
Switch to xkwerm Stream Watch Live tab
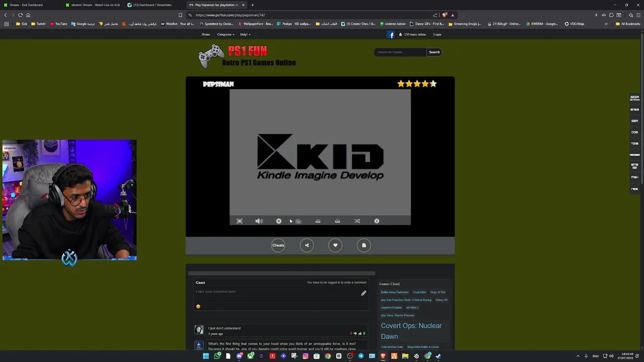point(93,5)
